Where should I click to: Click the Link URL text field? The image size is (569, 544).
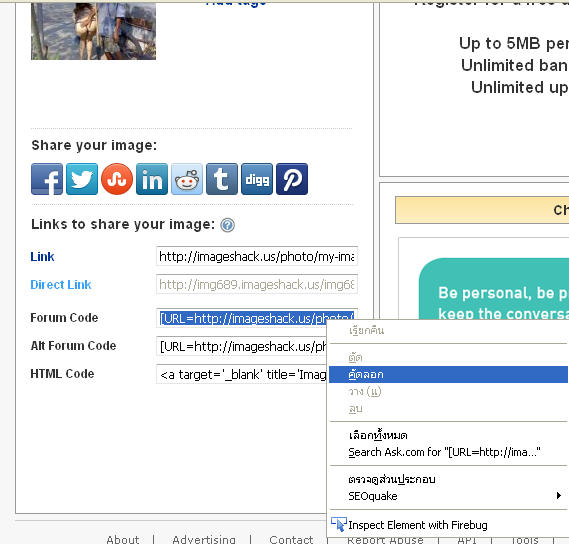[x=257, y=256]
